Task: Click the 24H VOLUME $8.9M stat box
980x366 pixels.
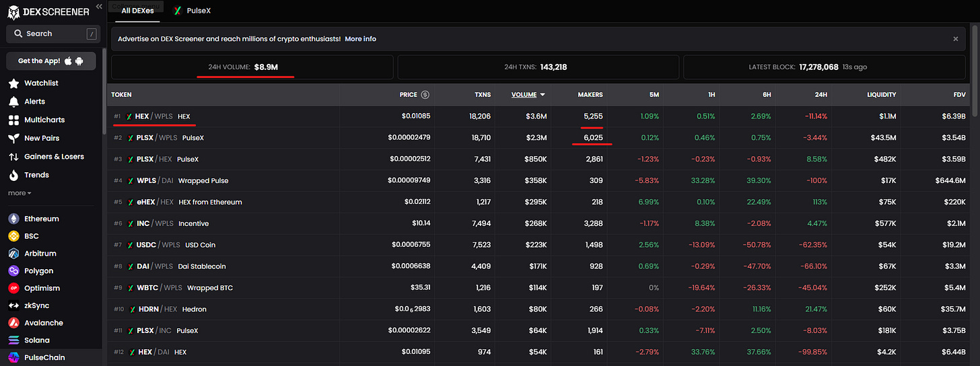Action: click(252, 67)
